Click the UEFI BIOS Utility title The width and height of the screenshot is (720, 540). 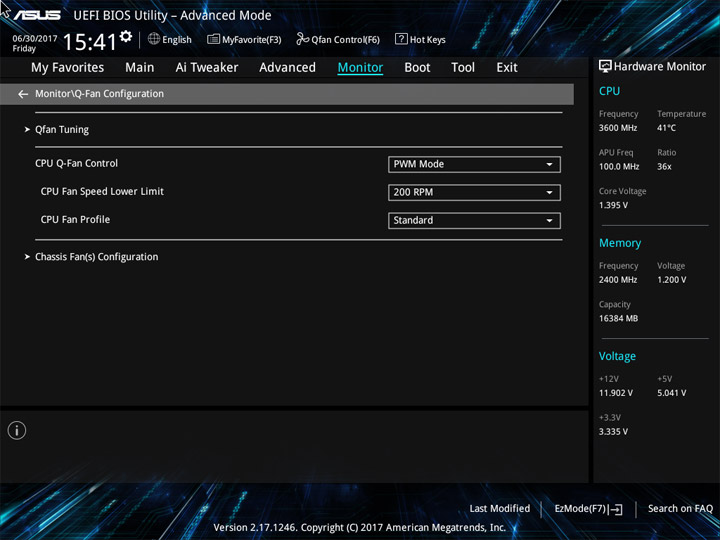click(x=172, y=16)
